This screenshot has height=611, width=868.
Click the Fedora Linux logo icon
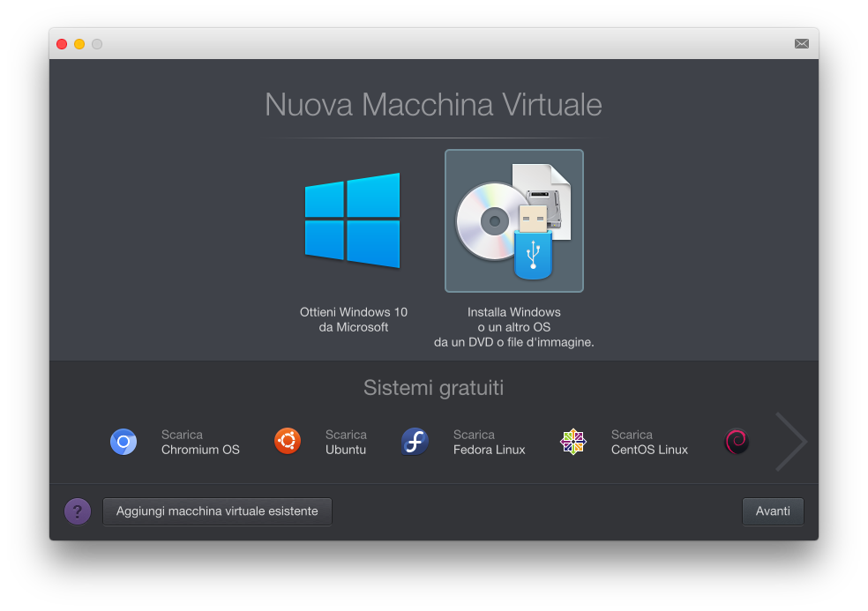(x=415, y=442)
